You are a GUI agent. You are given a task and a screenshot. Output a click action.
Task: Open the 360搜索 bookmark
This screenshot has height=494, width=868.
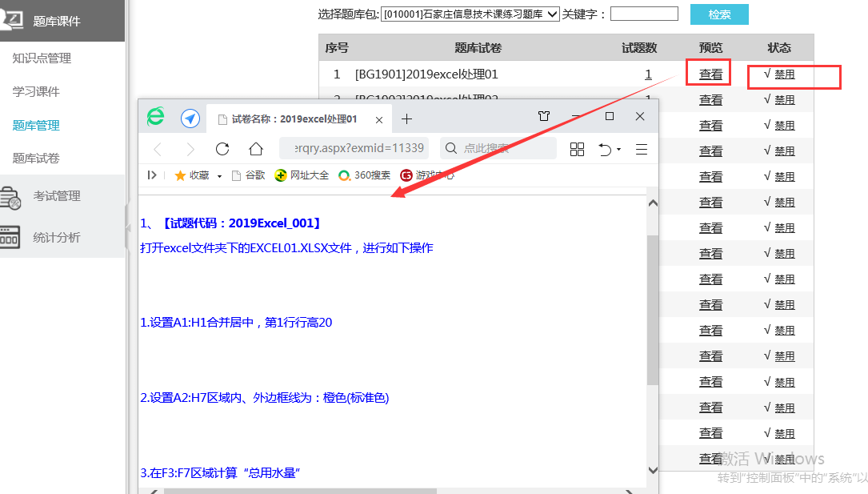(x=365, y=175)
